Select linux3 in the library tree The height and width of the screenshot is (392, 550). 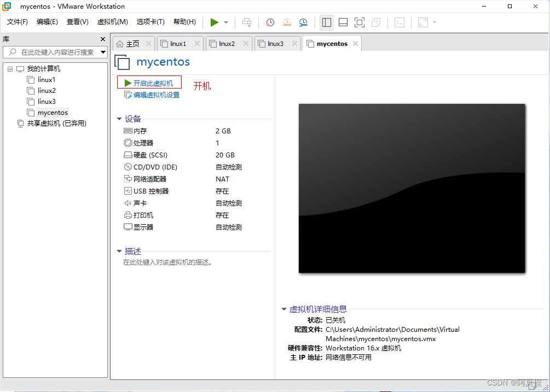click(47, 102)
